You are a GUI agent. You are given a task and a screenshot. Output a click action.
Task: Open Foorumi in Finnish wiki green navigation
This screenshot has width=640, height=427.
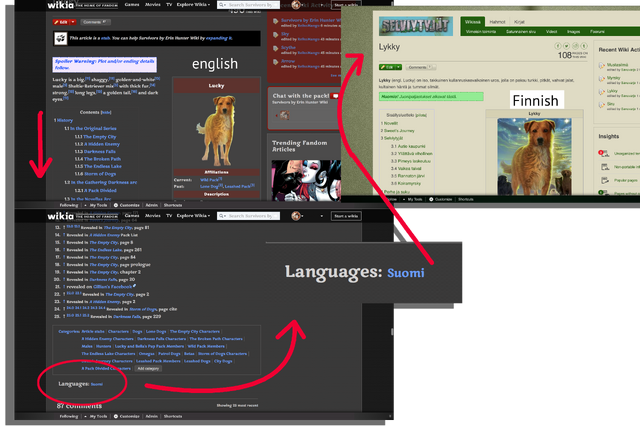pos(597,31)
